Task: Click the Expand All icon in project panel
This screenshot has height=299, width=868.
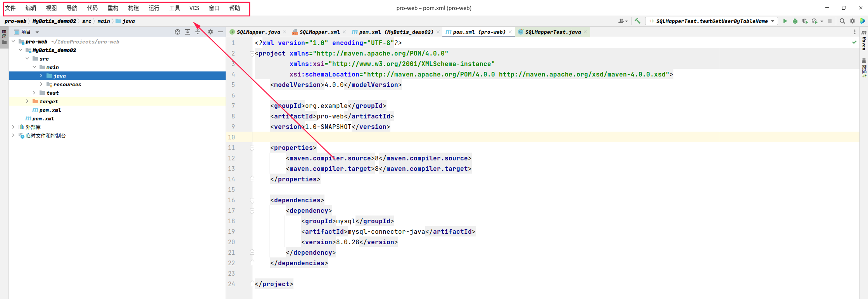Action: click(x=188, y=32)
